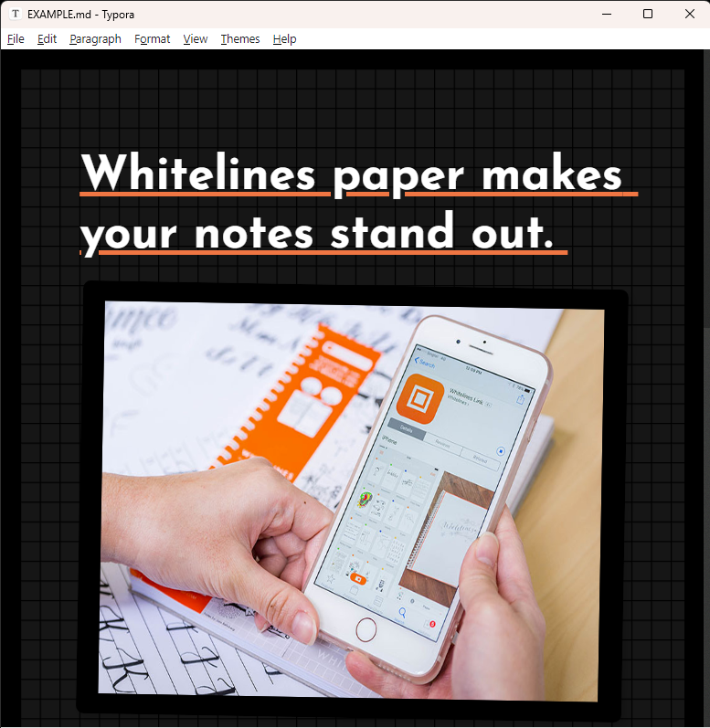The height and width of the screenshot is (728, 710).
Task: Open the Help menu
Action: click(x=284, y=39)
